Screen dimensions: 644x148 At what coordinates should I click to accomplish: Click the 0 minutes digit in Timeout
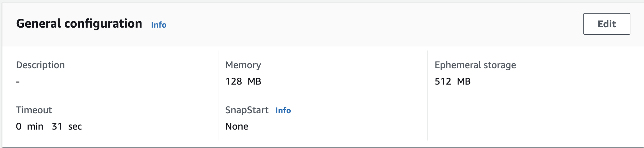click(x=19, y=127)
